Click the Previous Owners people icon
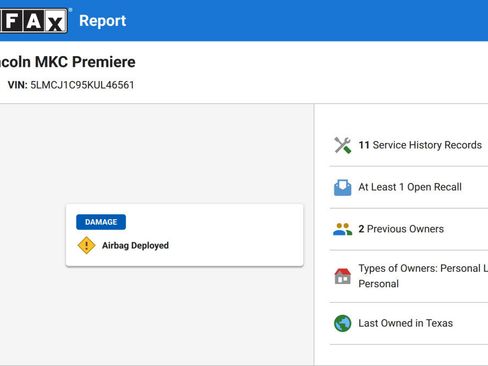Image resolution: width=488 pixels, height=366 pixels. (x=343, y=229)
